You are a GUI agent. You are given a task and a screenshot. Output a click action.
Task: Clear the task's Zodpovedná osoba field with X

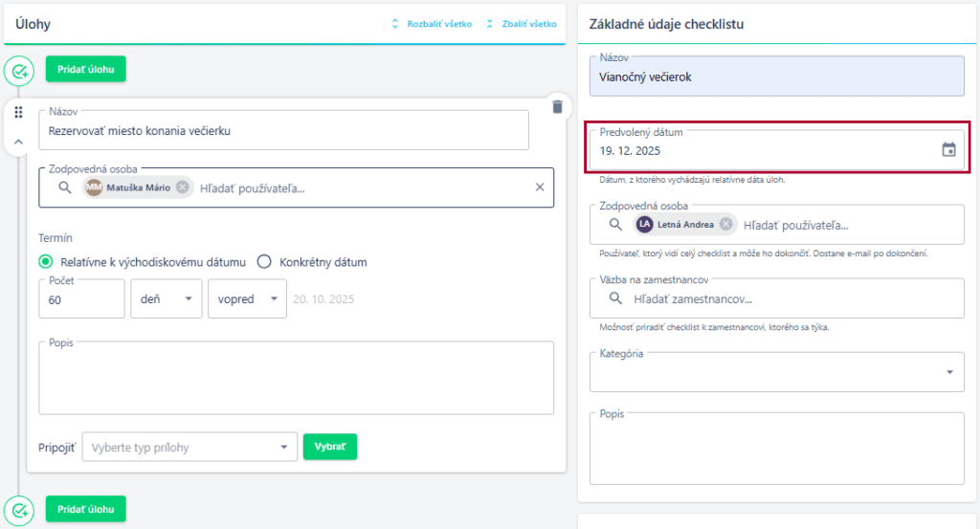click(x=539, y=187)
